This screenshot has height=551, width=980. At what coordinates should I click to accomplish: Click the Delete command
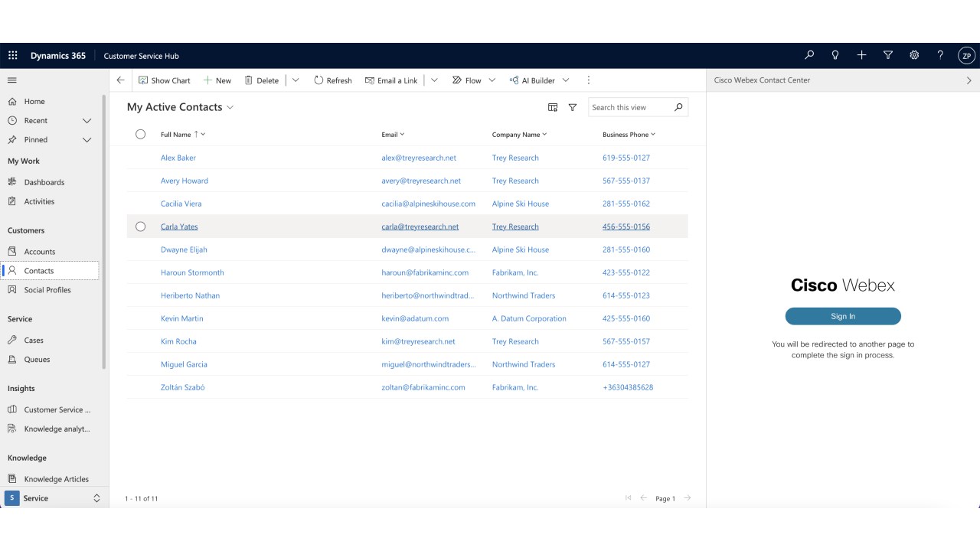point(261,80)
